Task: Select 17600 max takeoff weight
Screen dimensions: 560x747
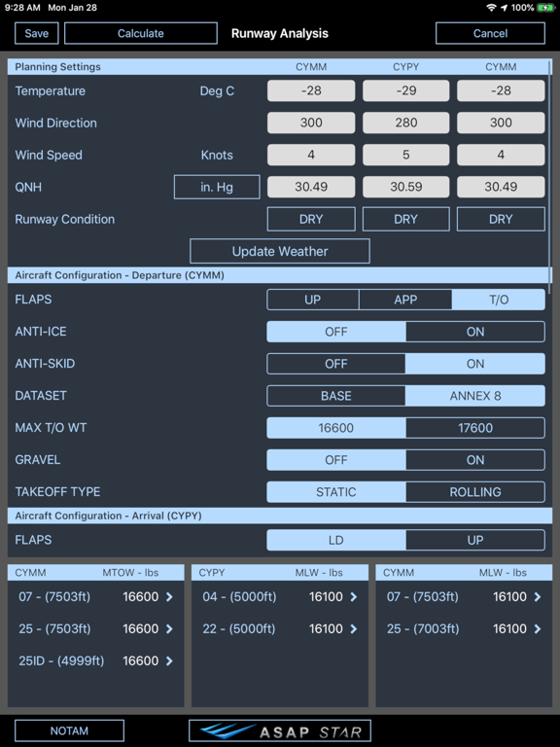Action: 475,428
